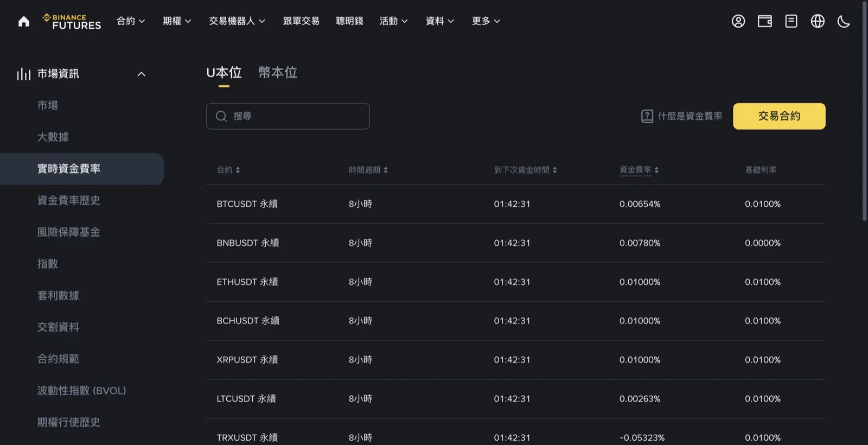
Task: Sort by 時間週期 column arrows
Action: coord(386,170)
